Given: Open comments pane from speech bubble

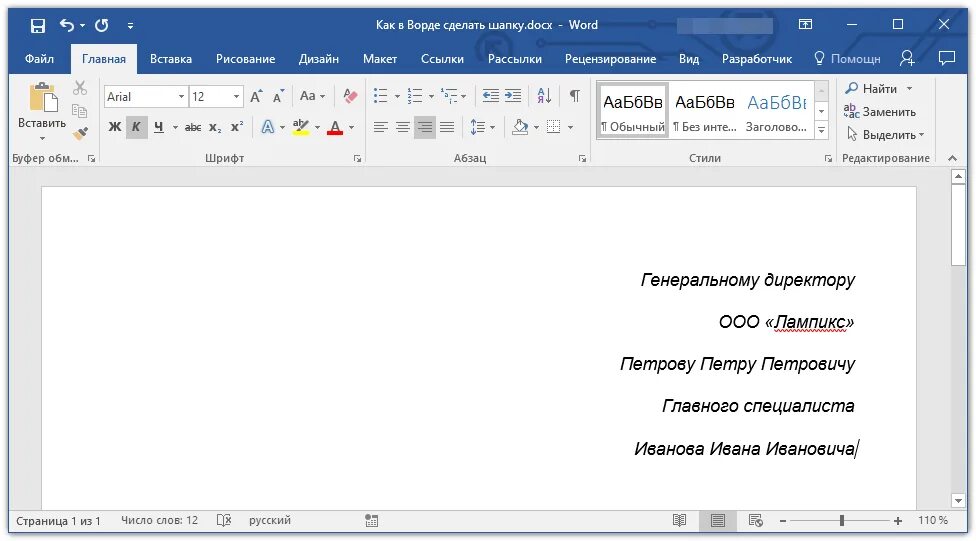Looking at the screenshot, I should tap(947, 59).
